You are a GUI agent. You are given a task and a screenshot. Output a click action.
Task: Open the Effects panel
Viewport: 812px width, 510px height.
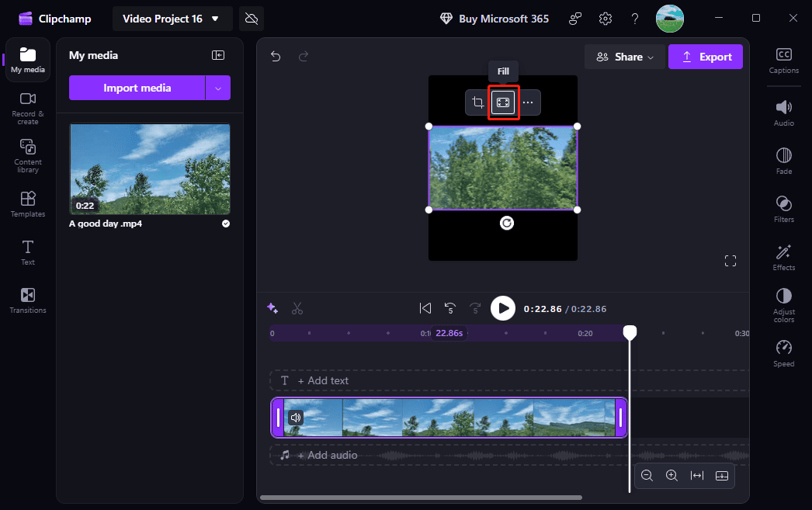pos(783,255)
